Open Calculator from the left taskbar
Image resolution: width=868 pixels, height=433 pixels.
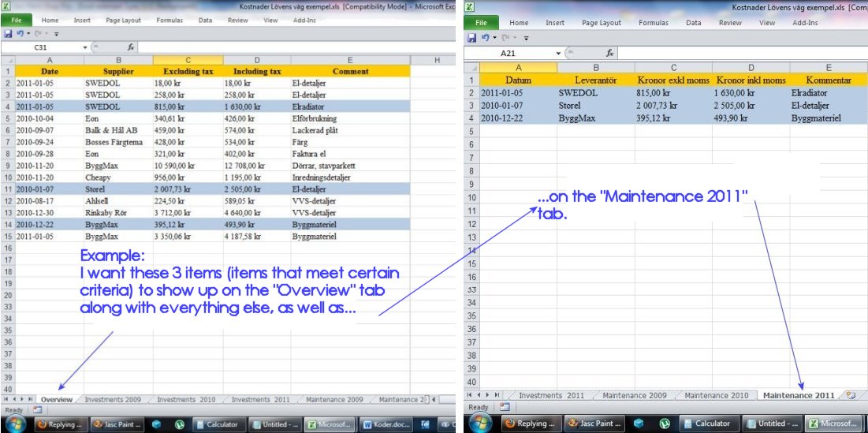click(215, 424)
